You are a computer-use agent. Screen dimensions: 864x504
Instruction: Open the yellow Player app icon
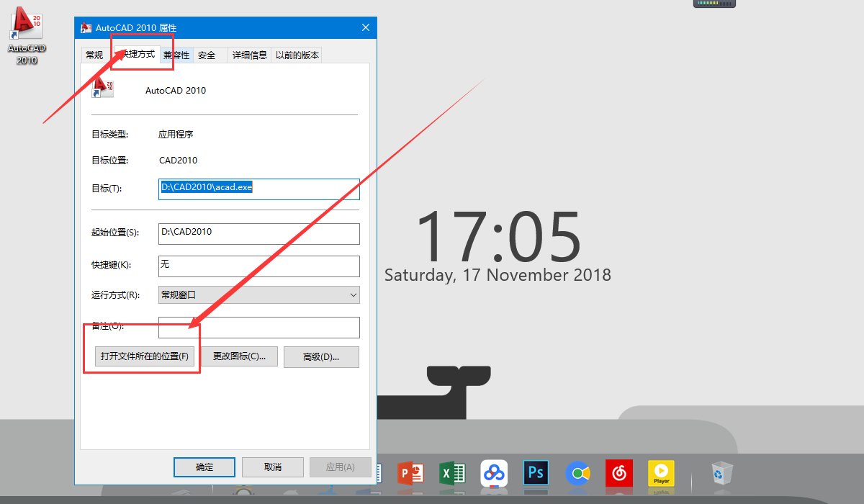pyautogui.click(x=661, y=473)
